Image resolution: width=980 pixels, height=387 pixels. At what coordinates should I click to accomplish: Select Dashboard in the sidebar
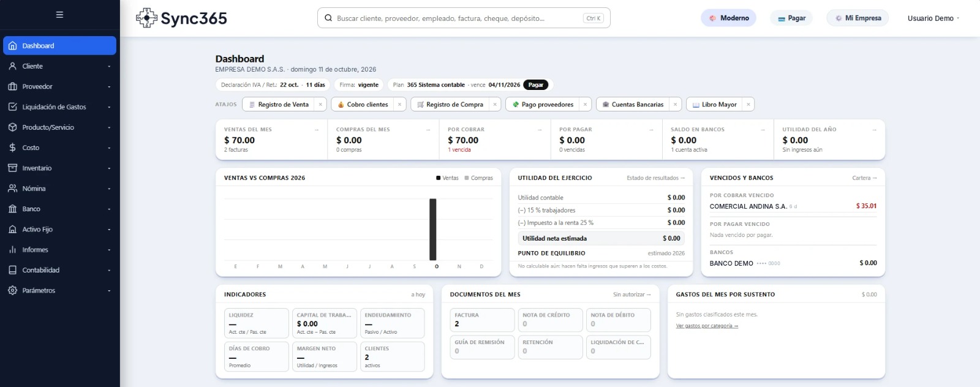click(59, 45)
